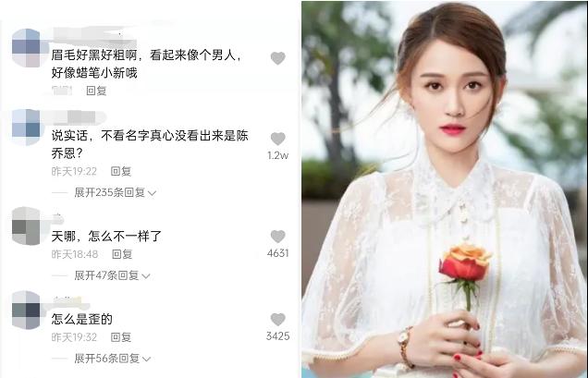
Task: Reply to comment posted 昨天18:48
Action: [x=122, y=254]
